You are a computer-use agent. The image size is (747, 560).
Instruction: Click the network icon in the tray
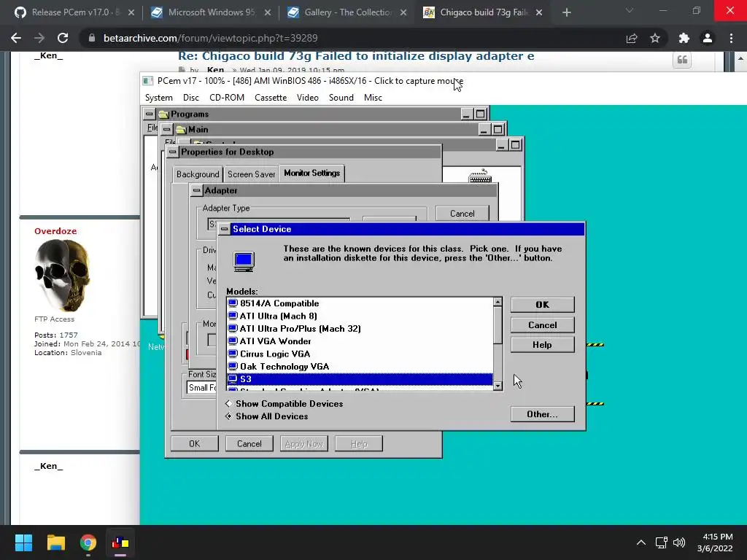[661, 542]
